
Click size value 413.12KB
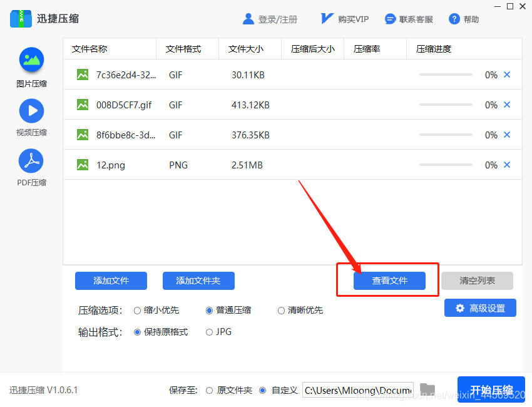(x=250, y=105)
